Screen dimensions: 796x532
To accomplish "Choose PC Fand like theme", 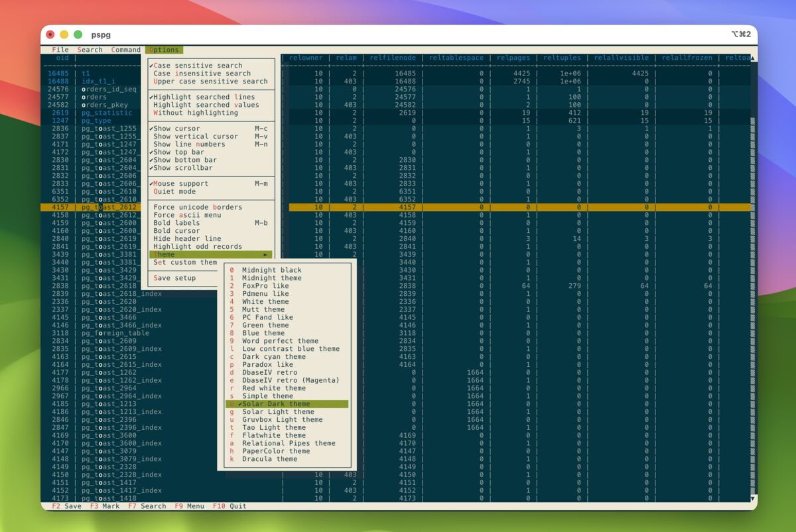I will (x=287, y=317).
